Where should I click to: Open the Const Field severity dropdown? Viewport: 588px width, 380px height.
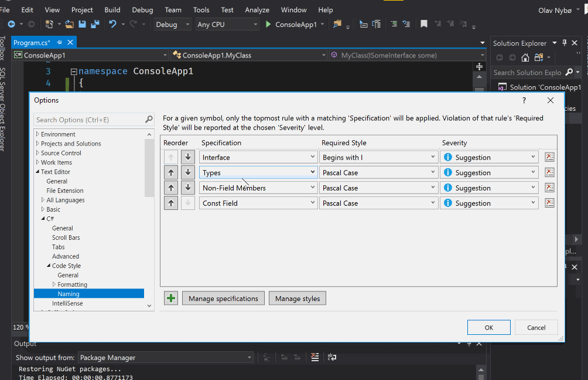(x=533, y=203)
